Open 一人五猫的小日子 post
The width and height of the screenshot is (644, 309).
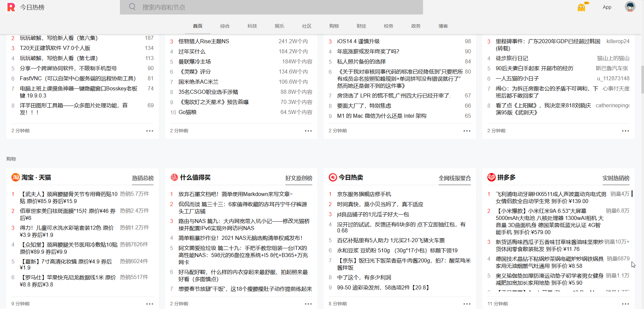point(517,79)
